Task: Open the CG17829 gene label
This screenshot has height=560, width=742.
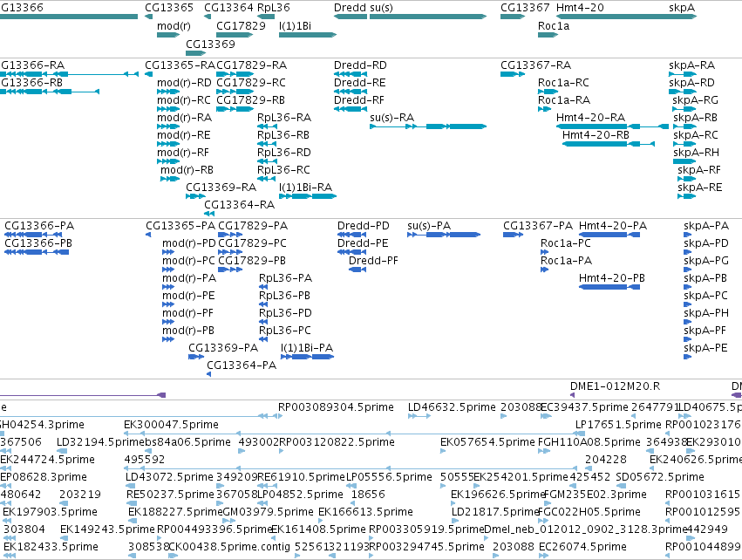Action: point(241,25)
